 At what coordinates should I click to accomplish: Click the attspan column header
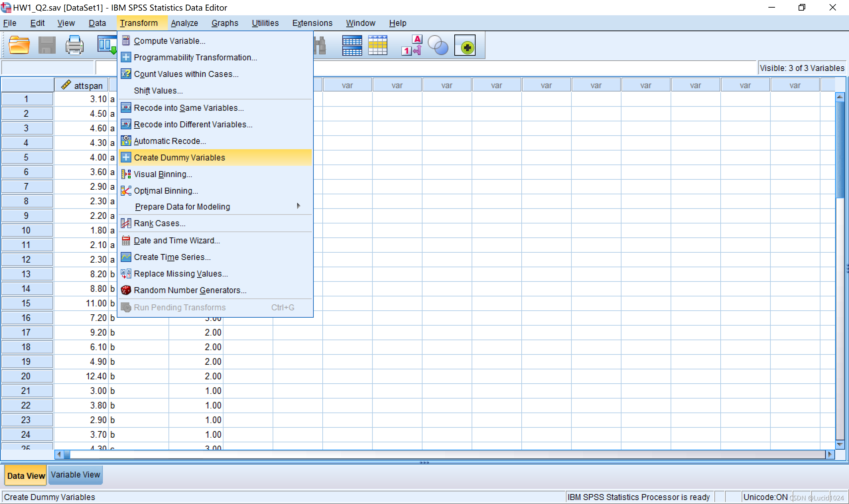pyautogui.click(x=82, y=86)
